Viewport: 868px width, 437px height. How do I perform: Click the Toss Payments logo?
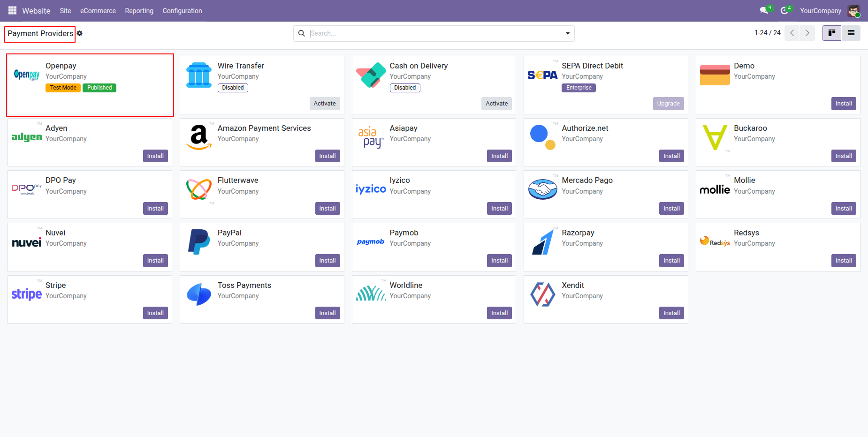tap(199, 294)
